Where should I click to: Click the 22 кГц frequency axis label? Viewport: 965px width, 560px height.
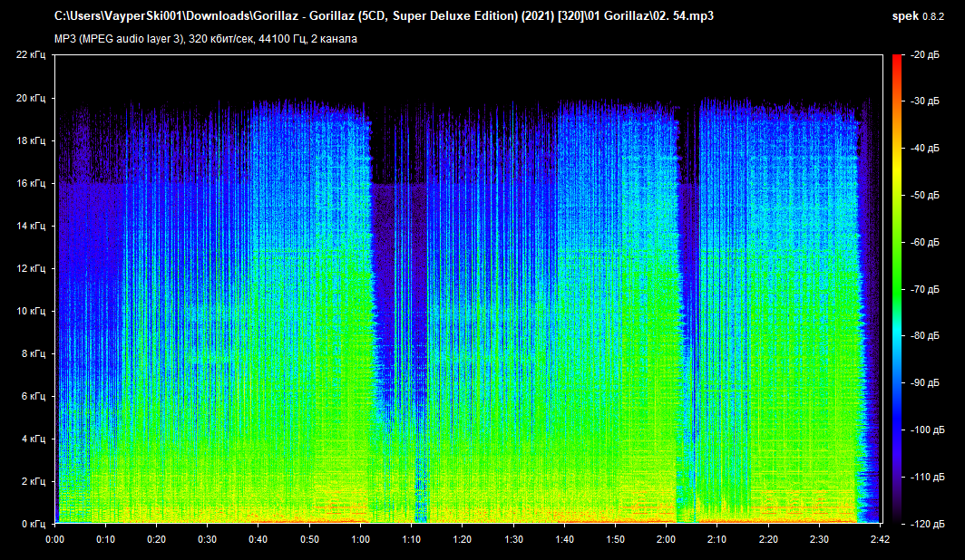pos(32,55)
